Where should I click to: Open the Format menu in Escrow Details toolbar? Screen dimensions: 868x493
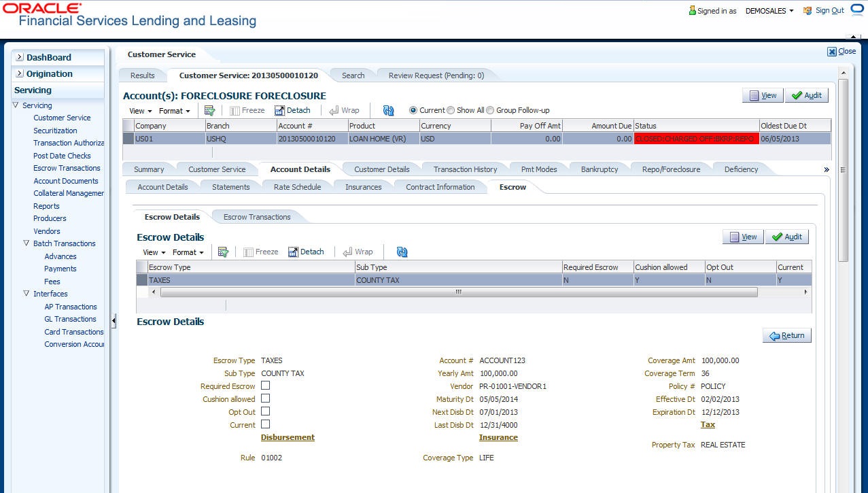click(188, 252)
